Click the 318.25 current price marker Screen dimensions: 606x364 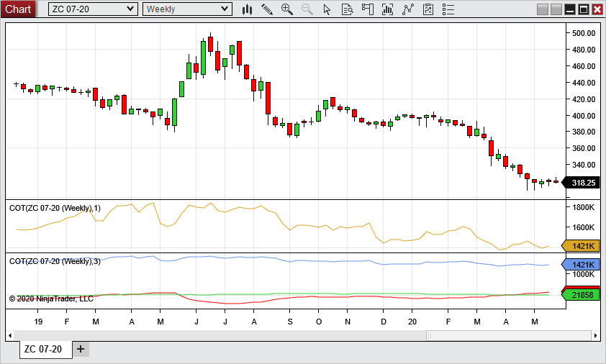tap(582, 183)
